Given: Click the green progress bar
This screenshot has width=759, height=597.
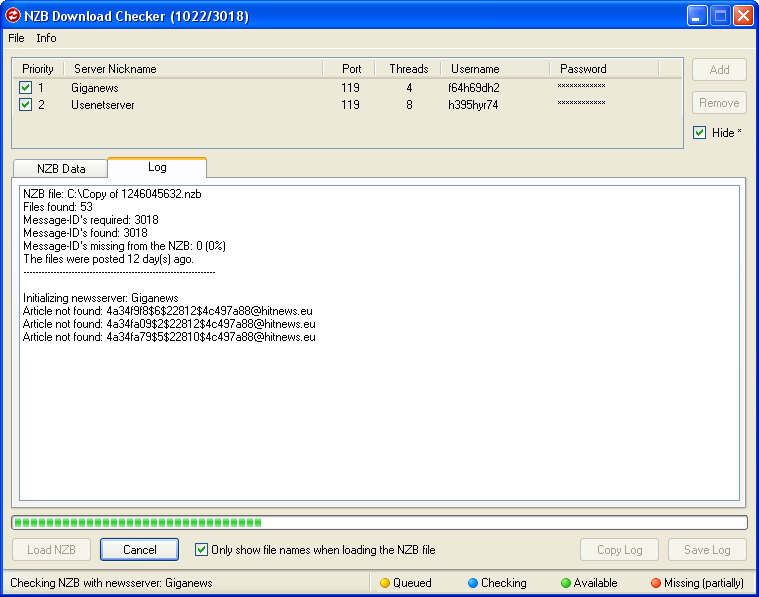Looking at the screenshot, I should (380, 522).
